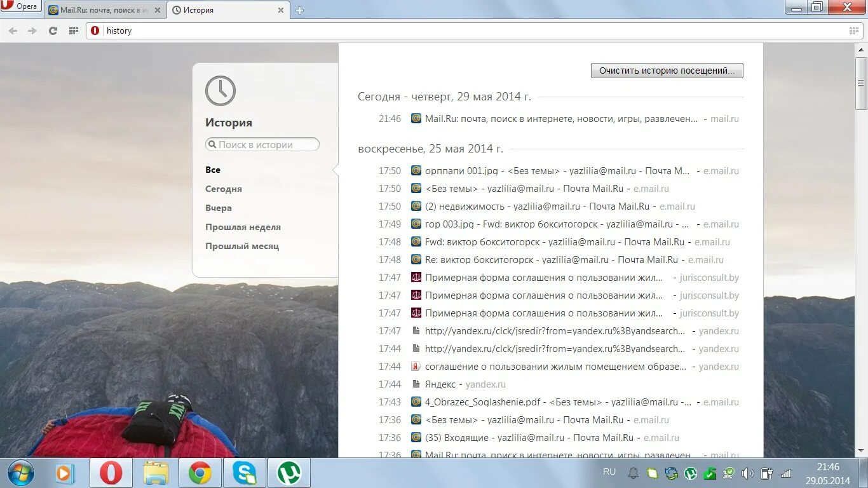
Task: Click the address bar showing history
Action: [x=473, y=30]
